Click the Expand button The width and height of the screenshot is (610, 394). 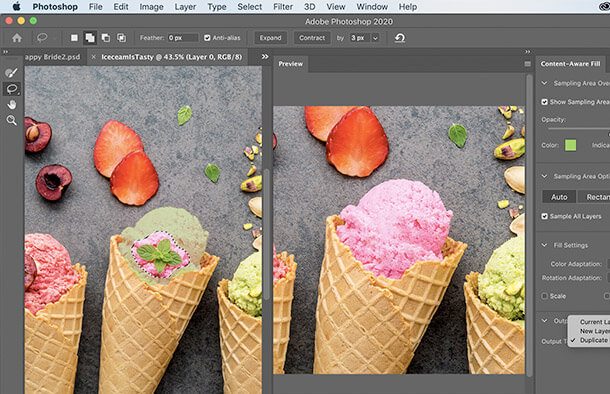pyautogui.click(x=270, y=38)
